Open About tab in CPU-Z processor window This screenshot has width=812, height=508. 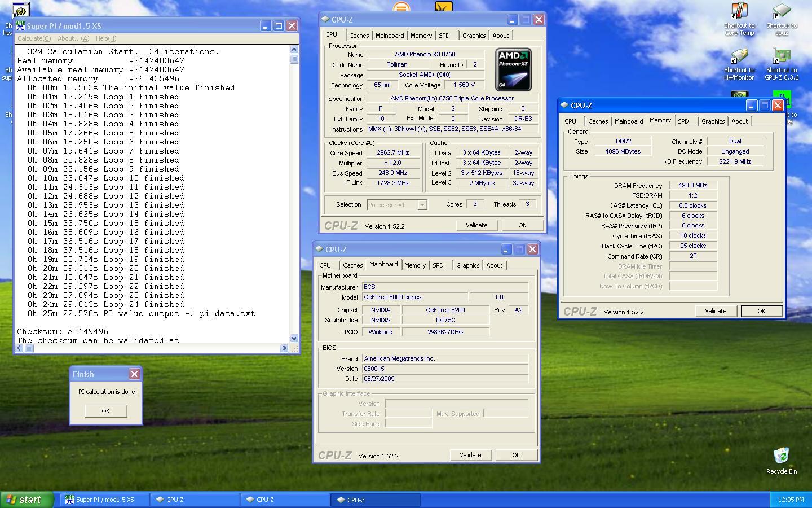(x=501, y=36)
